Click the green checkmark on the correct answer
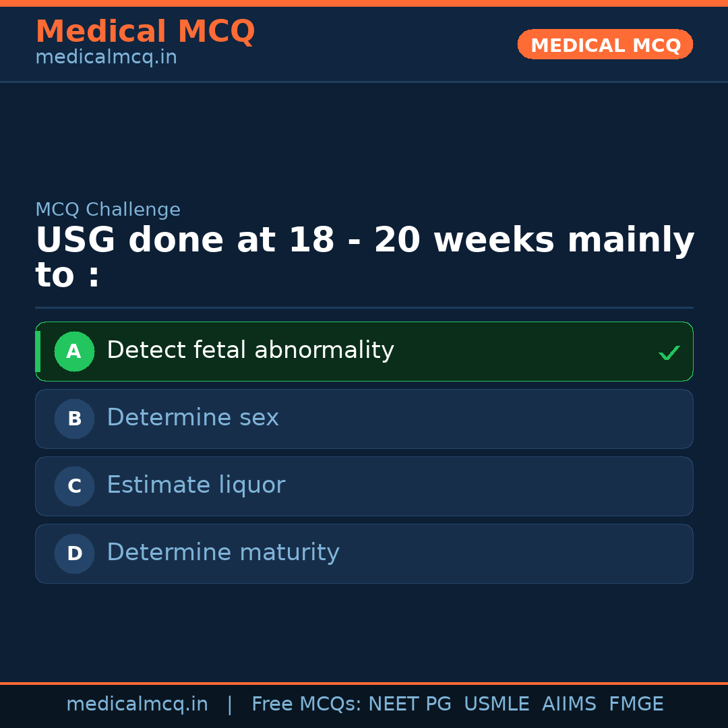The width and height of the screenshot is (728, 728). [669, 351]
